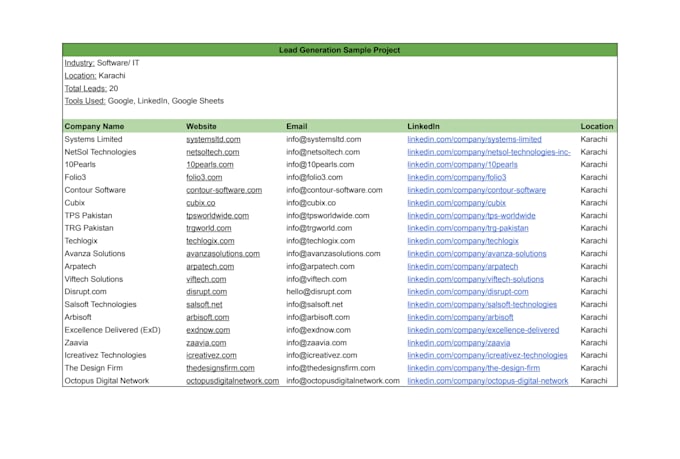This screenshot has width=680, height=459.
Task: Open the zaavia LinkedIn company link
Action: (458, 343)
